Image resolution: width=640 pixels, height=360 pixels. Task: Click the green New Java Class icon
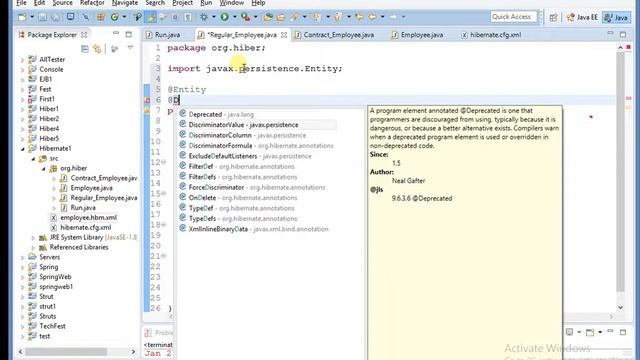pos(115,17)
